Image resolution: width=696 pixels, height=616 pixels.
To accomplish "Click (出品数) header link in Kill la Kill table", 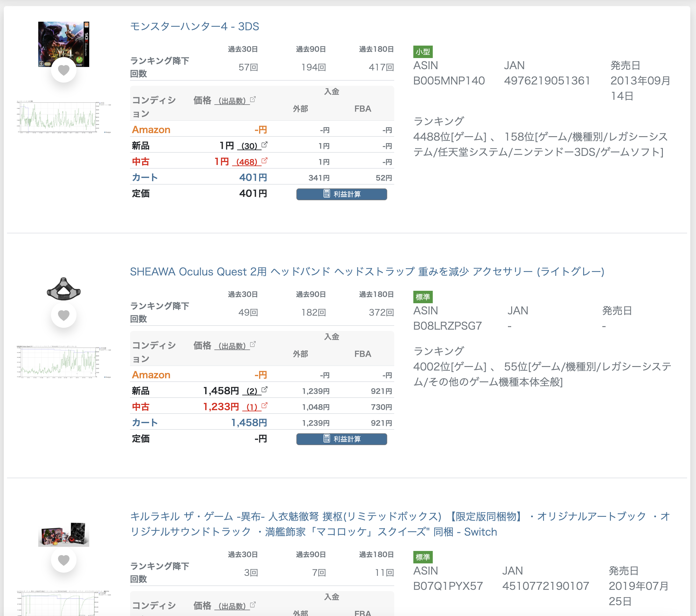I will [232, 606].
